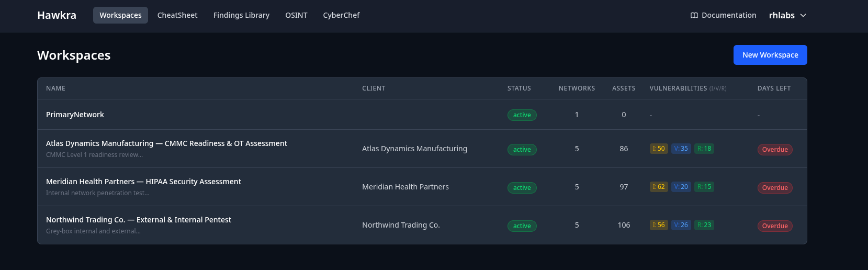868x270 pixels.
Task: Click the rhlabs account name
Action: click(x=782, y=15)
